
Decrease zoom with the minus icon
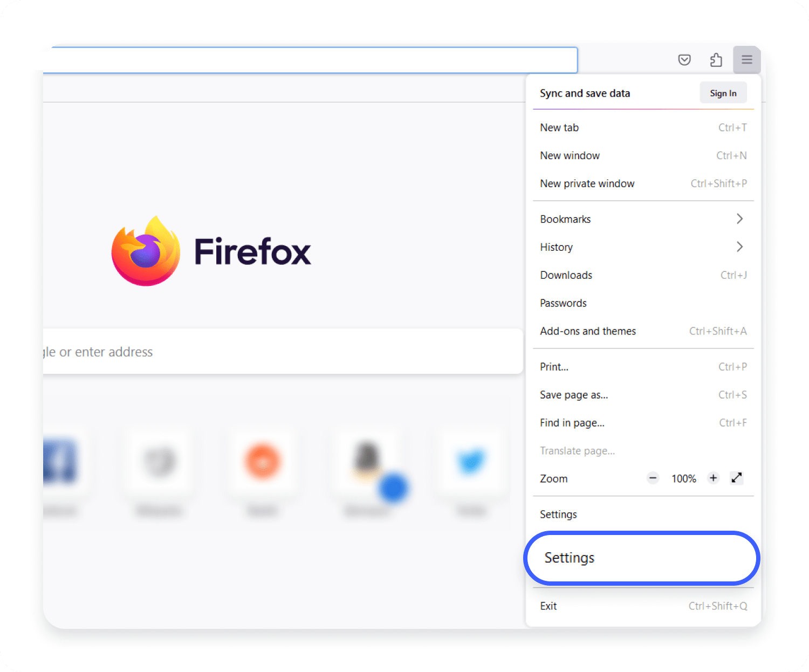(x=653, y=478)
